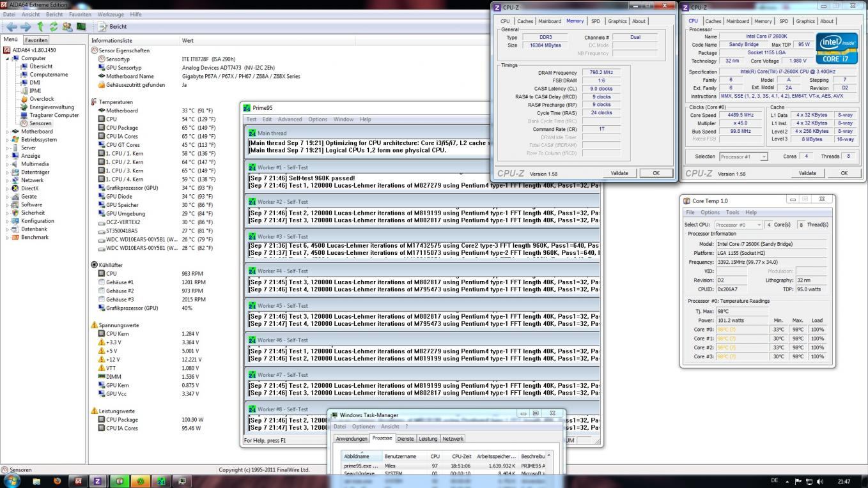Select Computername in the AIDA64 tree
This screenshot has height=488, width=868.
[49, 75]
